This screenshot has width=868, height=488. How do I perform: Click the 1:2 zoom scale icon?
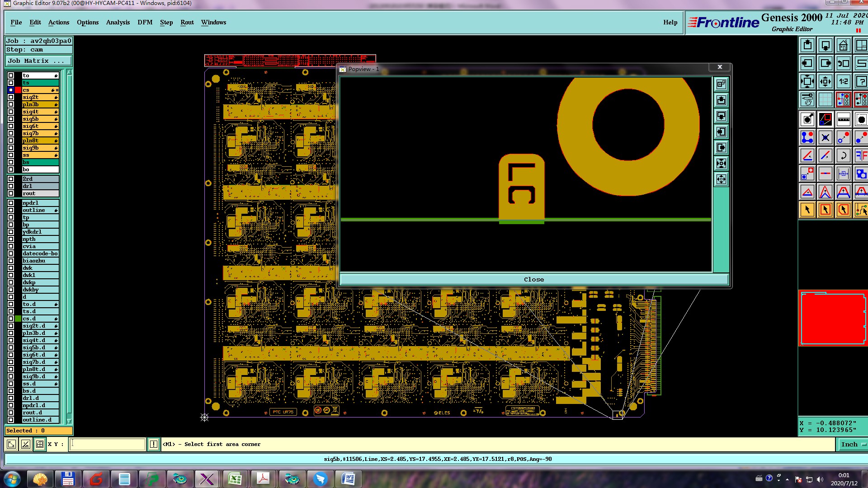[843, 81]
